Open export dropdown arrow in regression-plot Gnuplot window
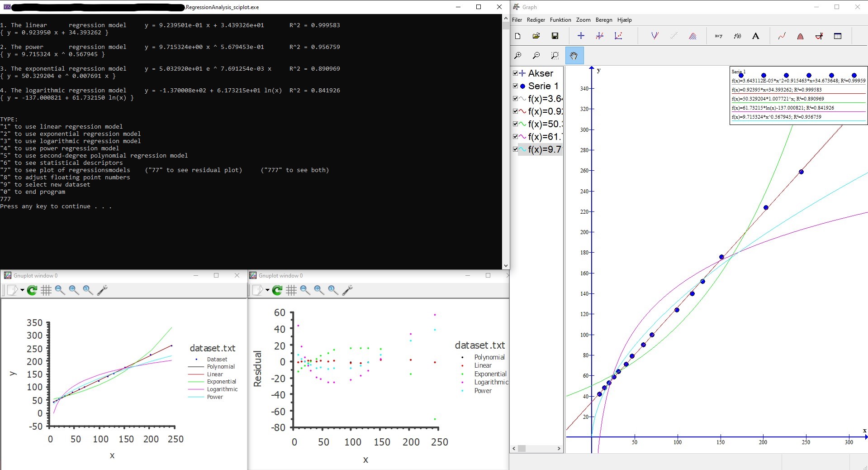 click(x=22, y=290)
